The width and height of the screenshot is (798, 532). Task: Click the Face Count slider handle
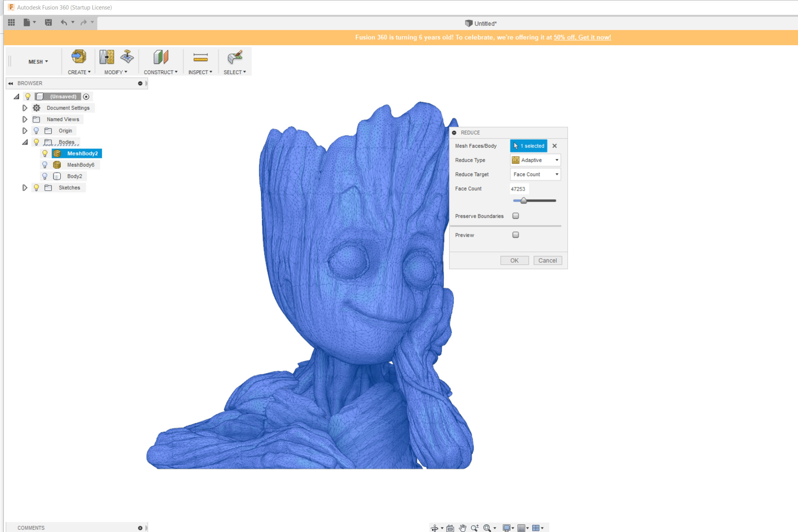[524, 200]
